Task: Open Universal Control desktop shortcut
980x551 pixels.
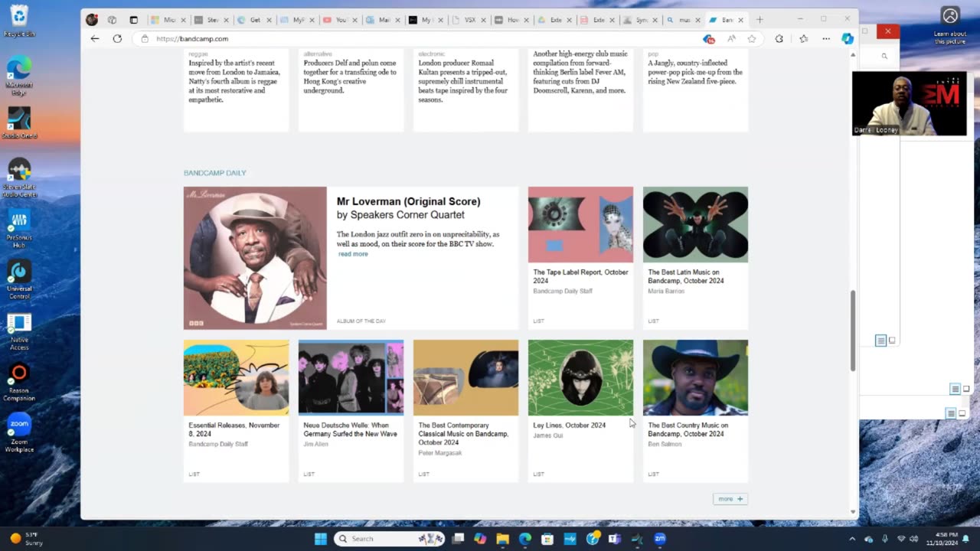Action: pyautogui.click(x=19, y=280)
